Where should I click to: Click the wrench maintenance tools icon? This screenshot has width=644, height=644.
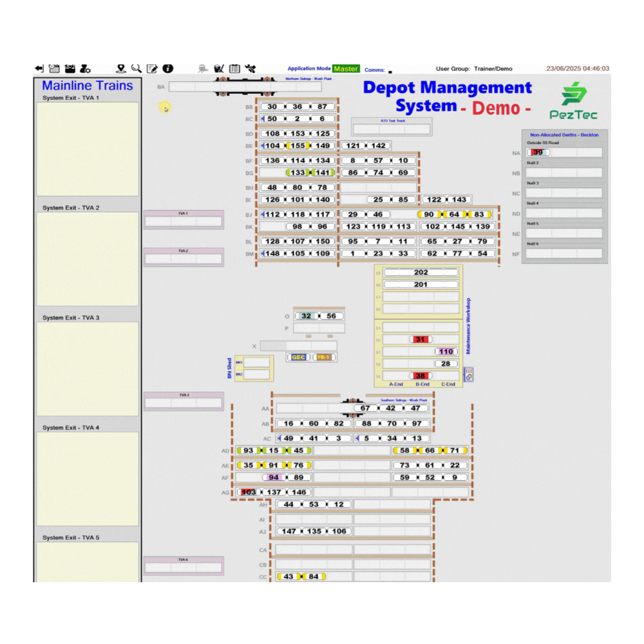250,69
